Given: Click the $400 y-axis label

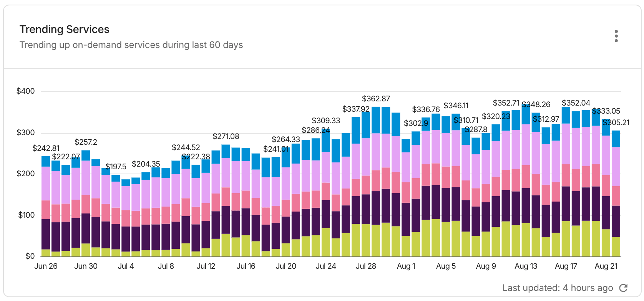Looking at the screenshot, I should (25, 91).
